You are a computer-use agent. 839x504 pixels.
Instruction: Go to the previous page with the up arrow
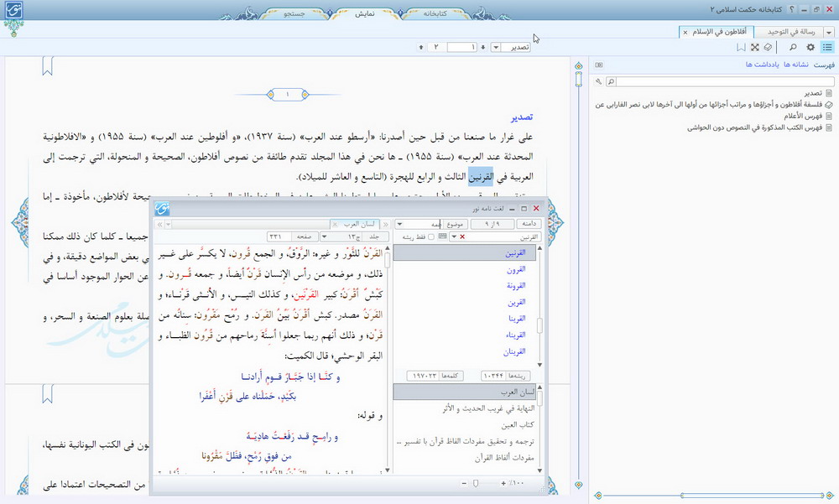[x=421, y=47]
